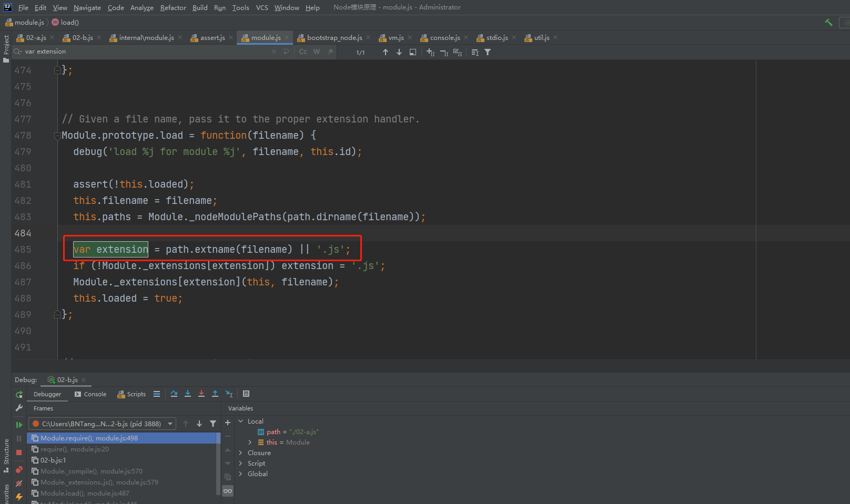Expand the 'this = Module' variable
The height and width of the screenshot is (504, 850).
(250, 443)
